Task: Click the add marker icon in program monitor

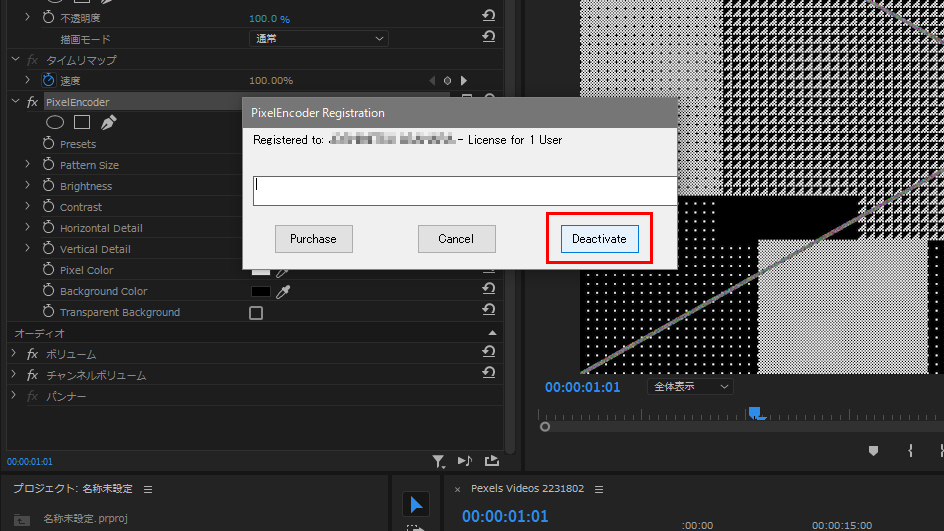Action: click(874, 451)
